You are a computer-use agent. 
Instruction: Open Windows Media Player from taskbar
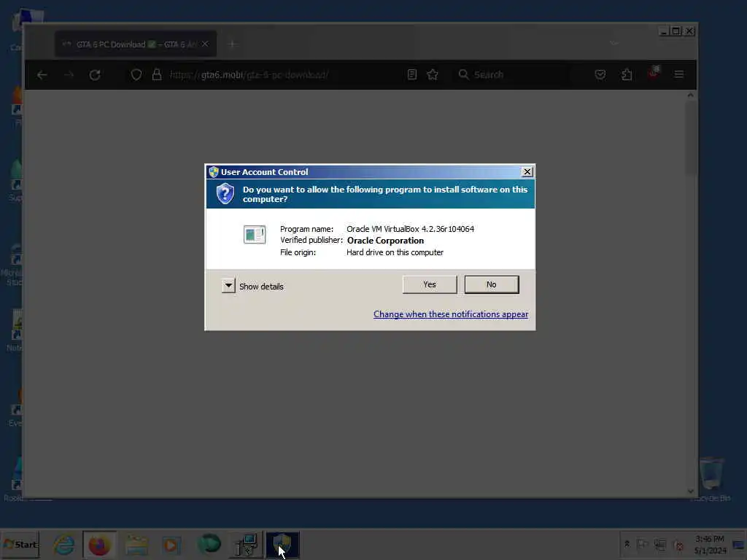click(x=171, y=545)
